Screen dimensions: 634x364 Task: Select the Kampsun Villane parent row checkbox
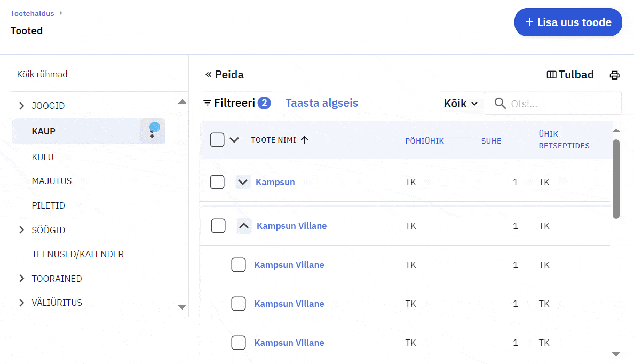pyautogui.click(x=218, y=226)
